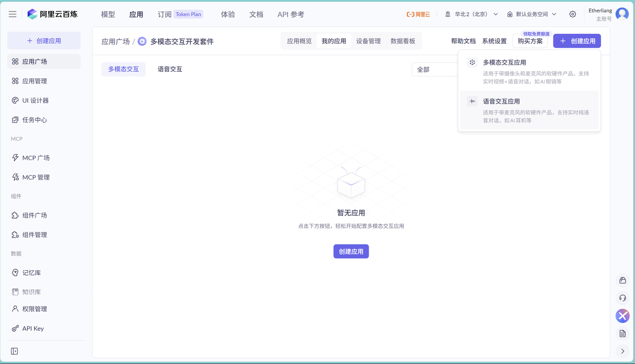Viewport: 635px width, 364px height.
Task: Click the 阿里云百炼 logo
Action: (x=53, y=14)
